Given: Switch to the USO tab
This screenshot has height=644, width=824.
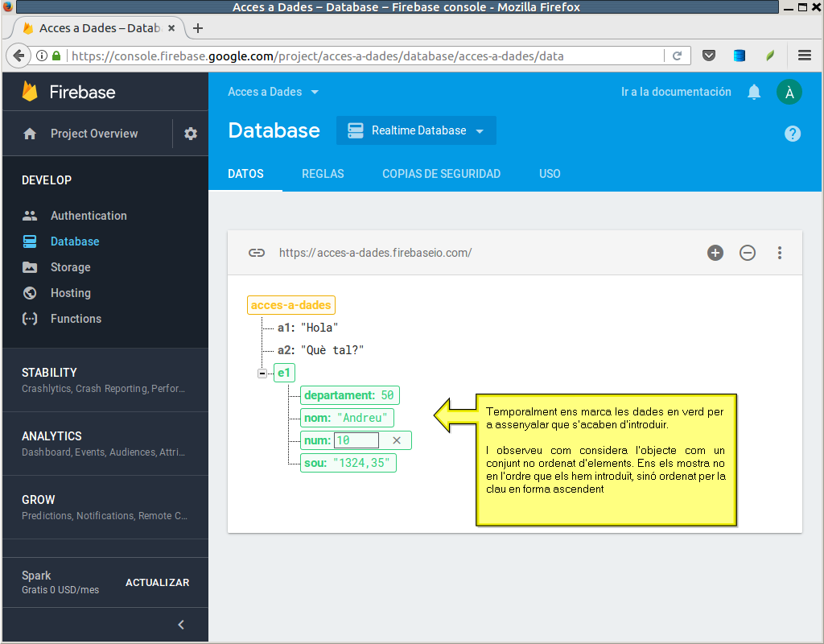Looking at the screenshot, I should coord(550,174).
